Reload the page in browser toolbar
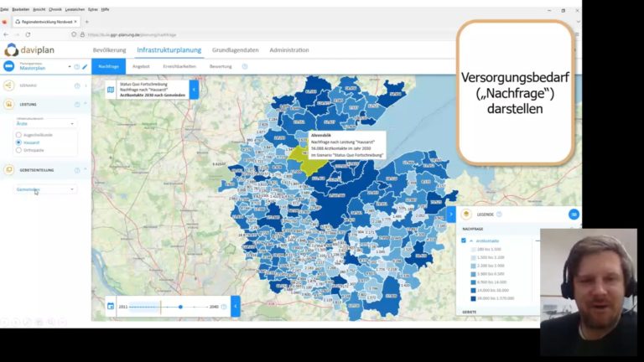644x362 pixels. (x=28, y=35)
